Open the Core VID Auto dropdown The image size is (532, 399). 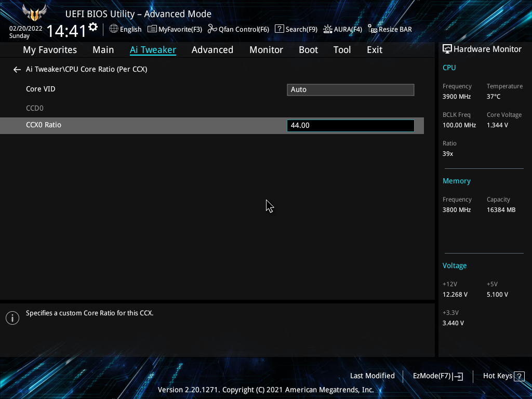tap(351, 90)
